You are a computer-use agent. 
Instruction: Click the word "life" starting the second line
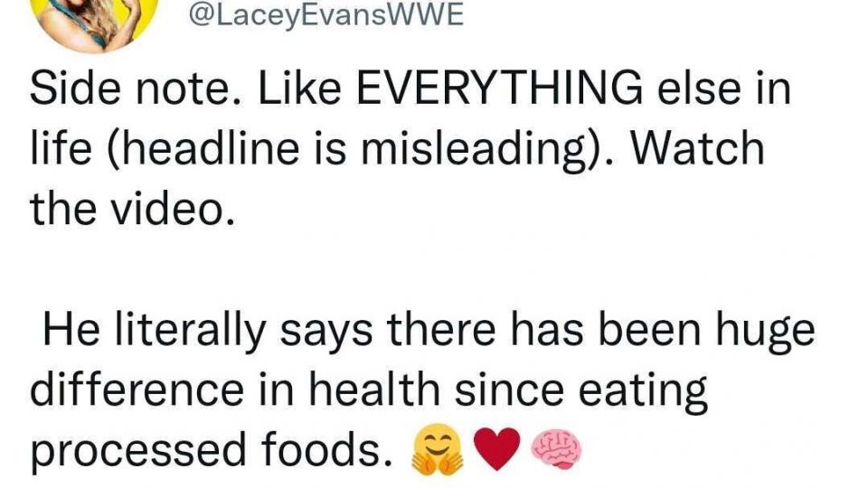(61, 148)
